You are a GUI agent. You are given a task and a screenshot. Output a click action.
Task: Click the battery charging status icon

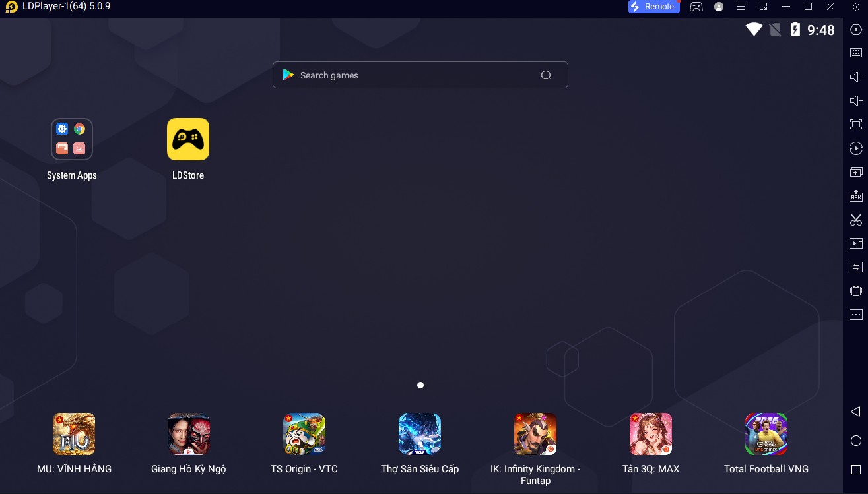click(x=795, y=30)
